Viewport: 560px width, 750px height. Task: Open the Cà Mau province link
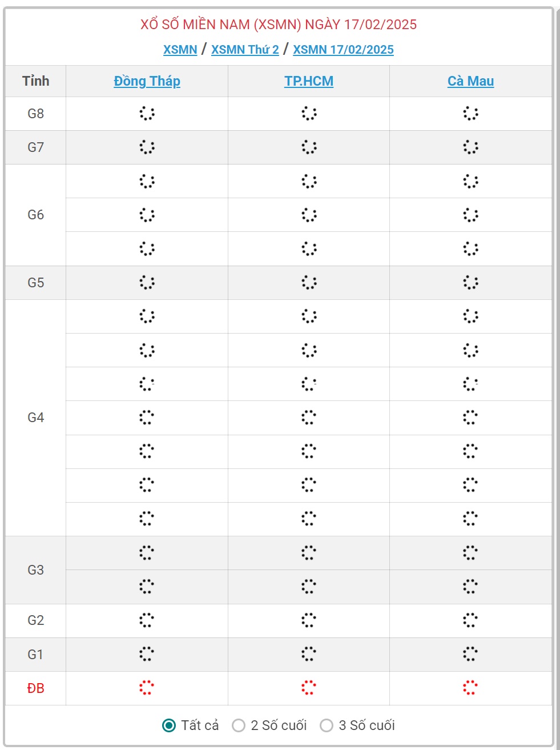(x=470, y=81)
